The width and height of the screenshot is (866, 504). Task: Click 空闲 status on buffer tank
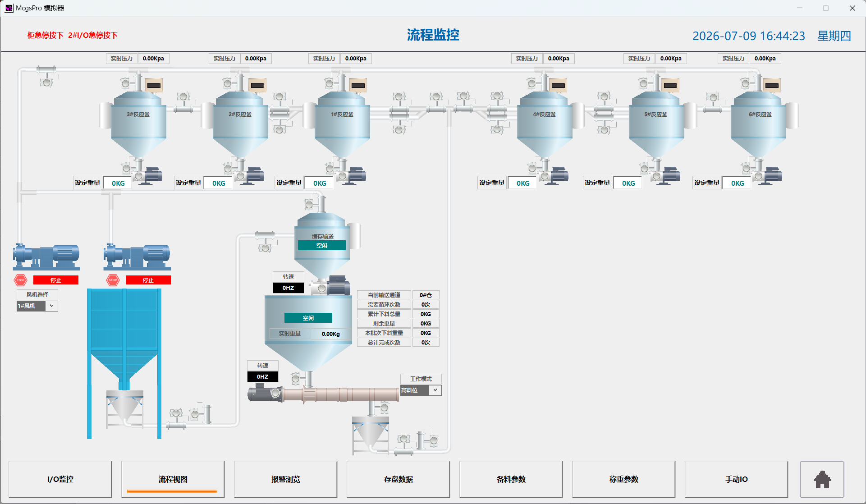[322, 245]
